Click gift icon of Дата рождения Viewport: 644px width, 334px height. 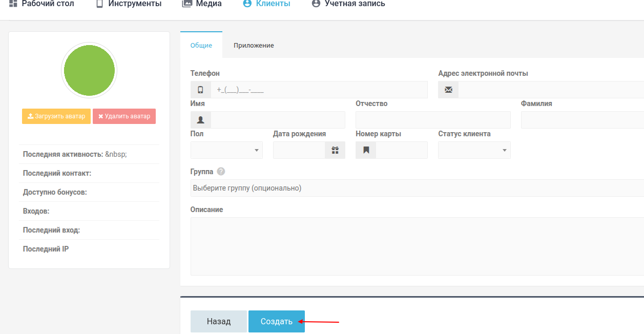click(335, 150)
